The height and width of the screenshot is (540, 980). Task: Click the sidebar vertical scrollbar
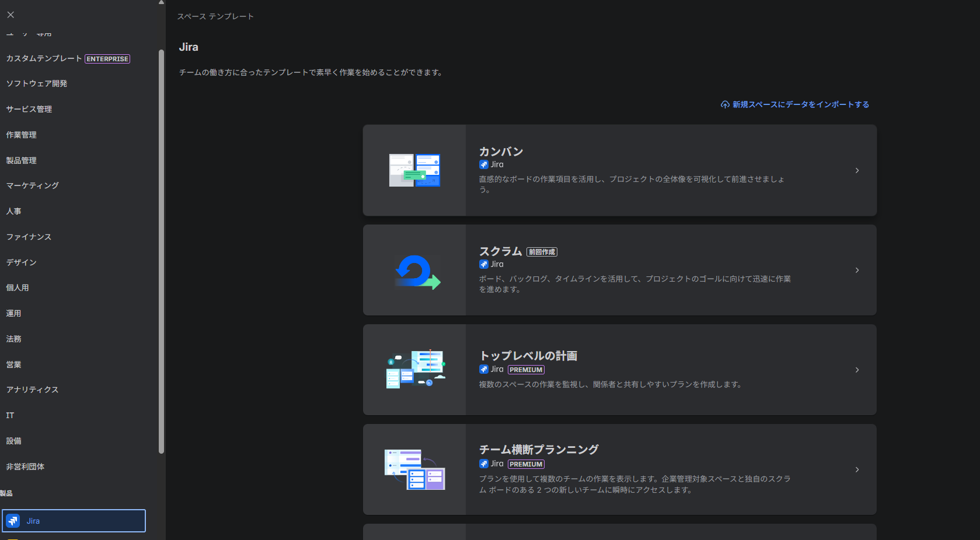pos(161,251)
